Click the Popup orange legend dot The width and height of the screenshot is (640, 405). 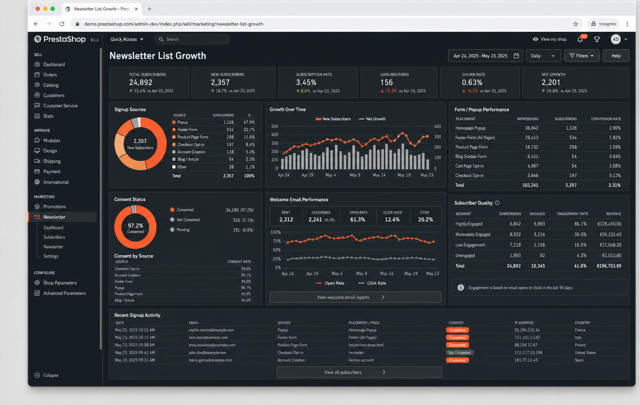point(174,122)
